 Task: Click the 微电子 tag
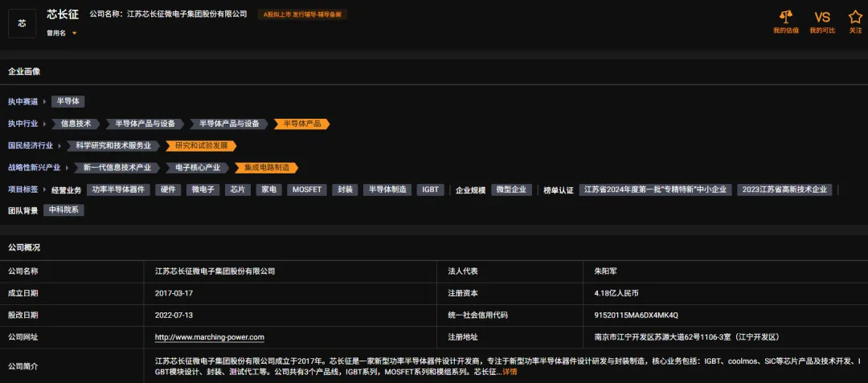(x=203, y=189)
